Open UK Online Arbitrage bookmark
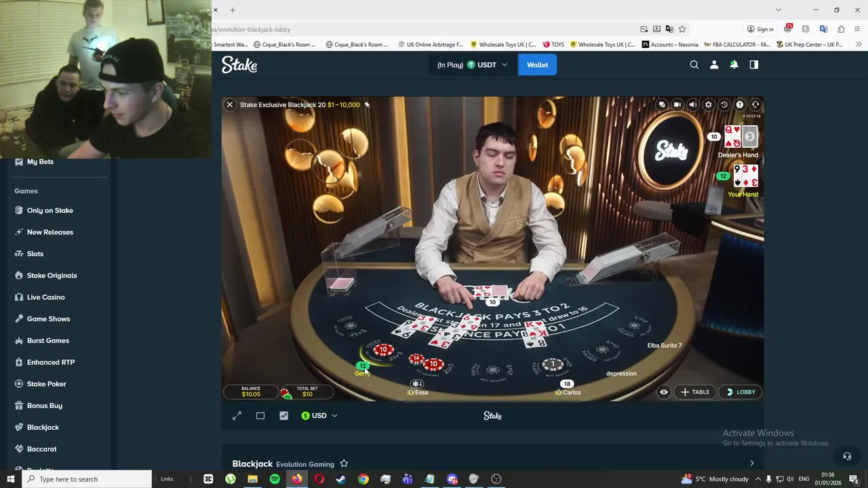868x488 pixels. click(x=429, y=45)
